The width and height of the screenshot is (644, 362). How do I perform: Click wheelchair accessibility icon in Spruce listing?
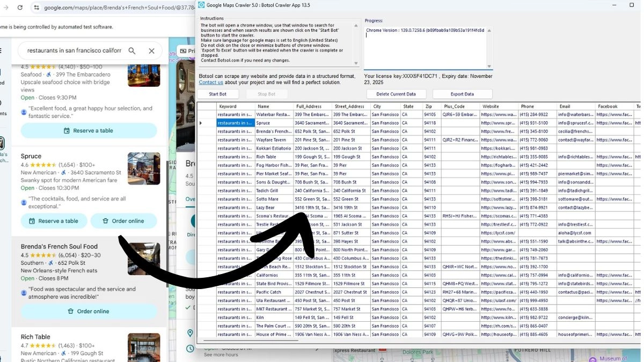click(64, 173)
